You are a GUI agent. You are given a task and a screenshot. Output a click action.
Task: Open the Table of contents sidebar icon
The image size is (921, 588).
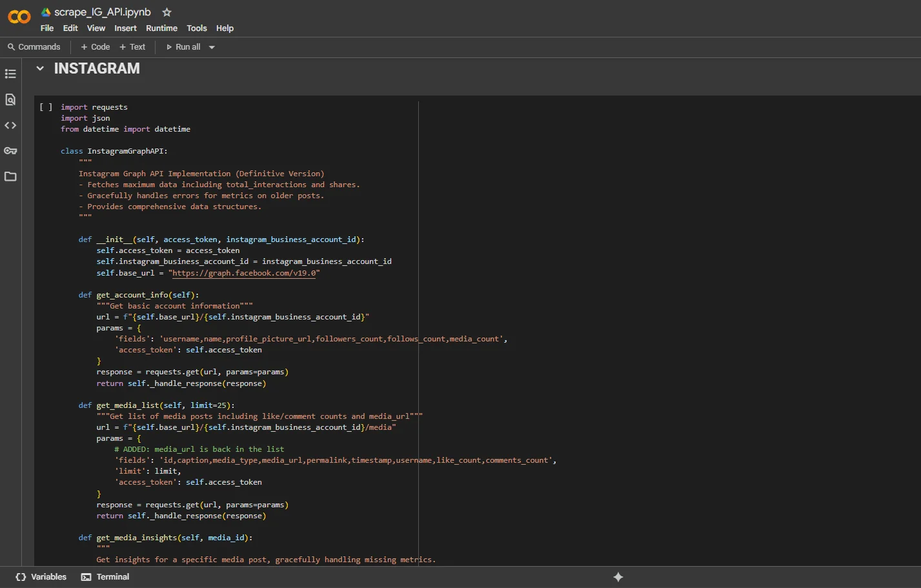(x=10, y=74)
